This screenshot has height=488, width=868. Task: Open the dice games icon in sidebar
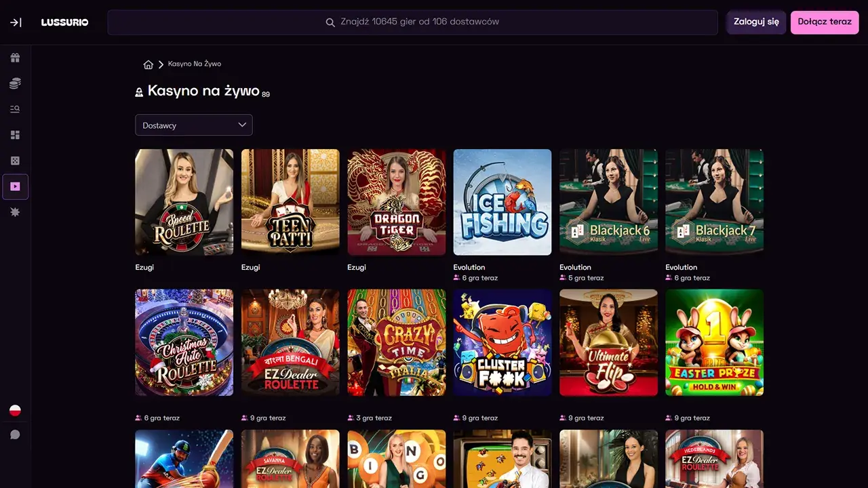15,161
